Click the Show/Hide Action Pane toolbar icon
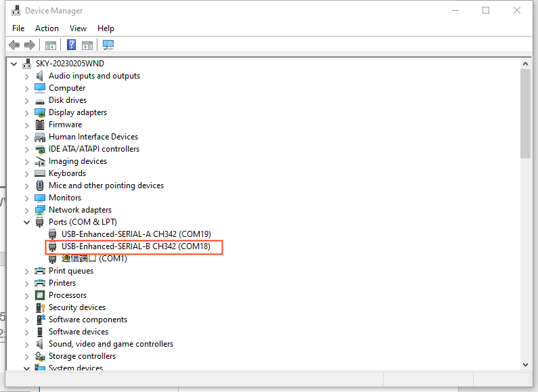The height and width of the screenshot is (392, 538). click(87, 45)
